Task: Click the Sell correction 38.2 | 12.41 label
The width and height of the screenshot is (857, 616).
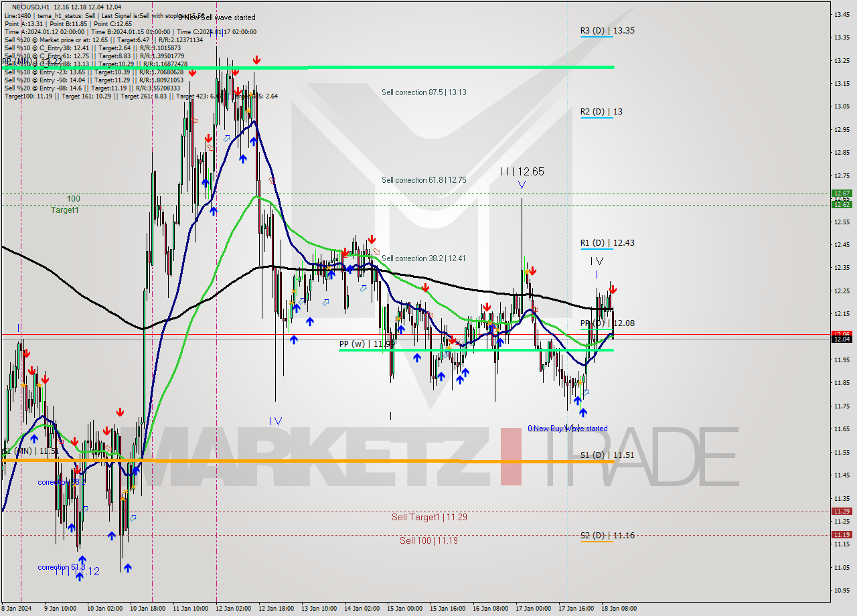Action: coord(424,258)
